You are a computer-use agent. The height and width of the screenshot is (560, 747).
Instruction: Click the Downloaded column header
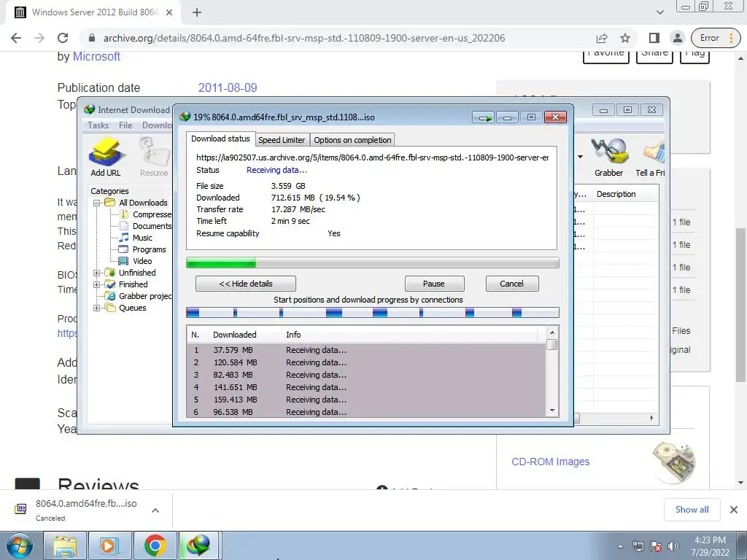pos(245,335)
